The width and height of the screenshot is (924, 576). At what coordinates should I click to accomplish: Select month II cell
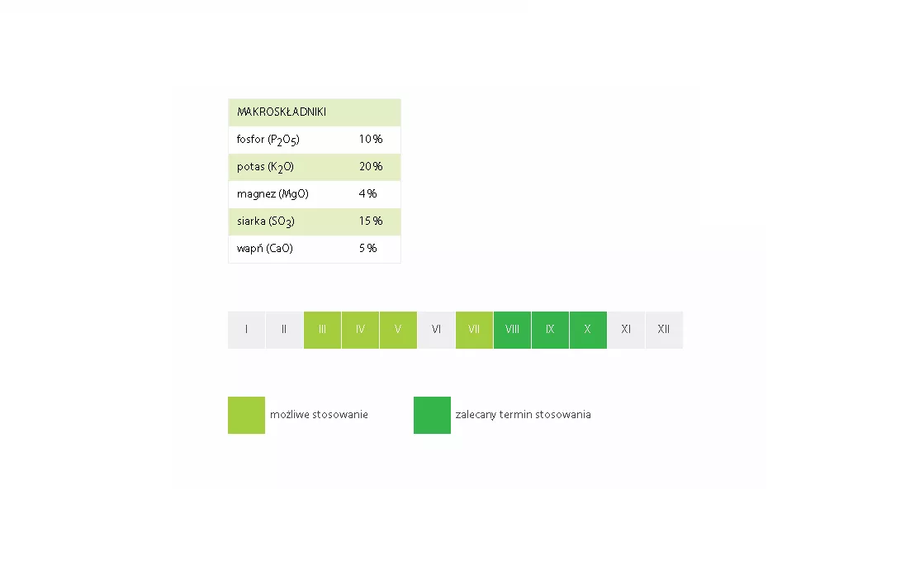click(x=284, y=330)
